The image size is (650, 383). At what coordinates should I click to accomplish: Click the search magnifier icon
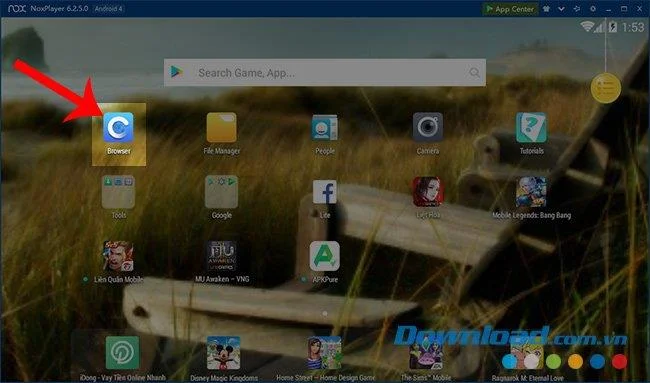coord(474,73)
